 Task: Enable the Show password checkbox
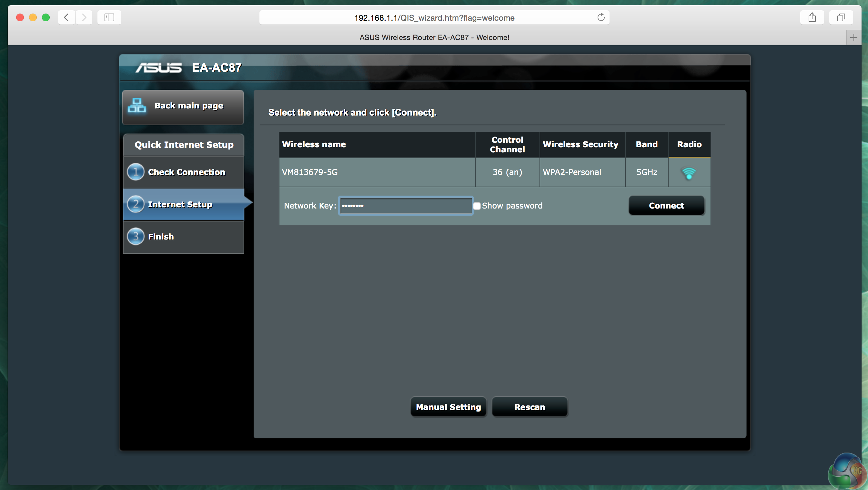pos(477,206)
